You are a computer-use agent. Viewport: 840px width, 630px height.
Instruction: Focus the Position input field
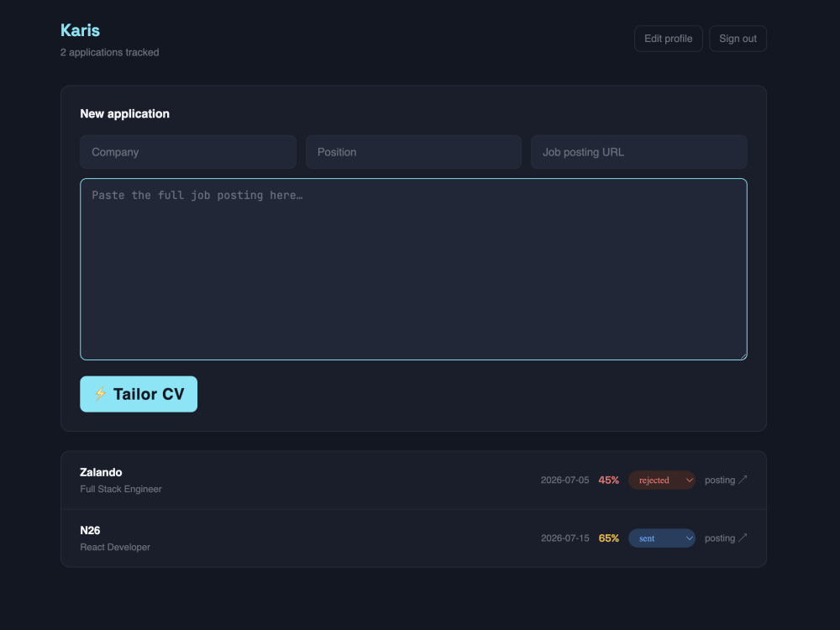coord(413,152)
